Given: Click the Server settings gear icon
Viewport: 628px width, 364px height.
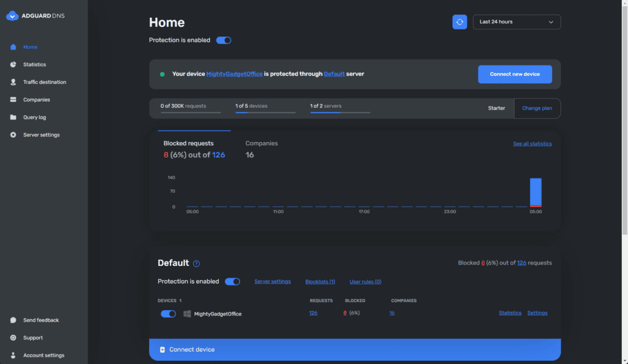Looking at the screenshot, I should (x=13, y=135).
